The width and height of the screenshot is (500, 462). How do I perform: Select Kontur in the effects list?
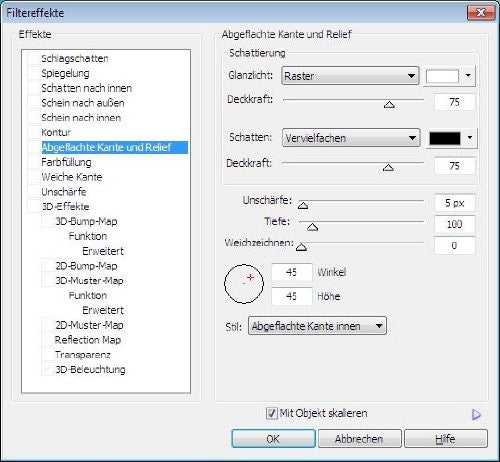(x=56, y=132)
